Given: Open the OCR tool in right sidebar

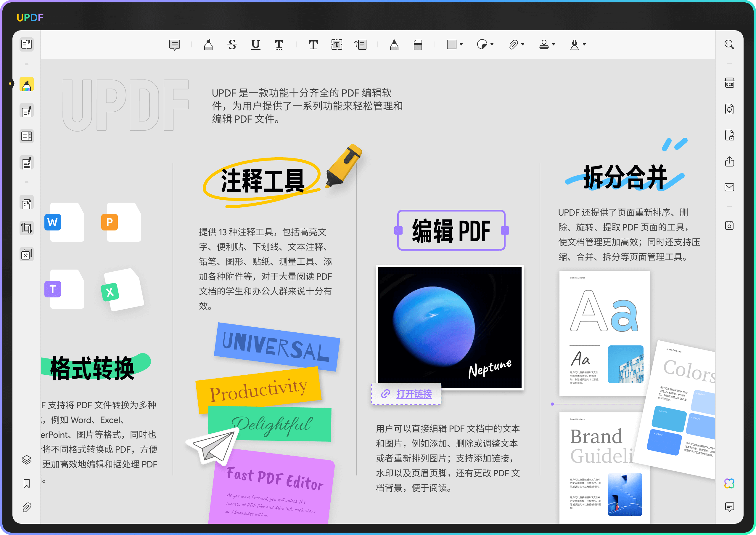Looking at the screenshot, I should [730, 83].
